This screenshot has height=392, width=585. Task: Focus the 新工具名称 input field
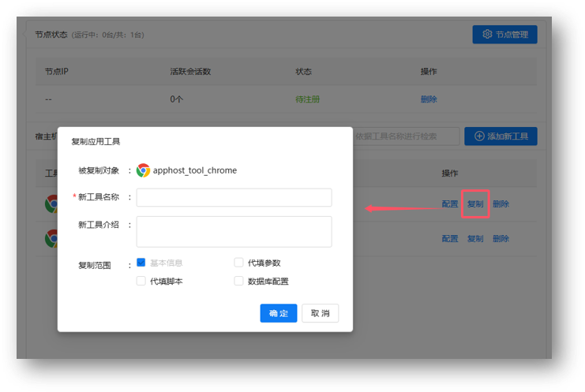[234, 197]
